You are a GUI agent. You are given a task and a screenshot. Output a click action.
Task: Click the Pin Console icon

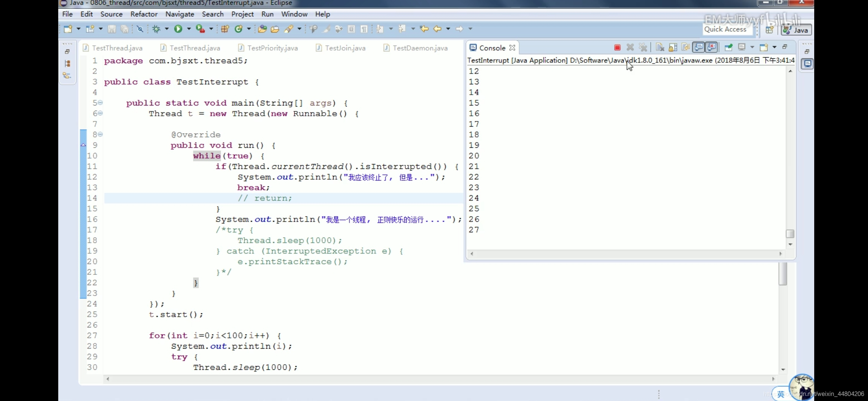coord(728,48)
